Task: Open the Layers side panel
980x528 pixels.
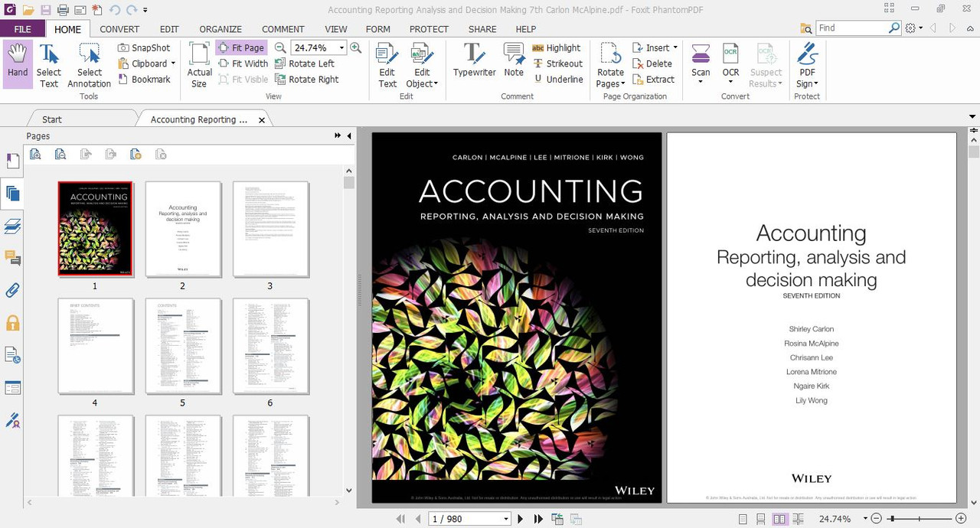Action: pyautogui.click(x=12, y=226)
